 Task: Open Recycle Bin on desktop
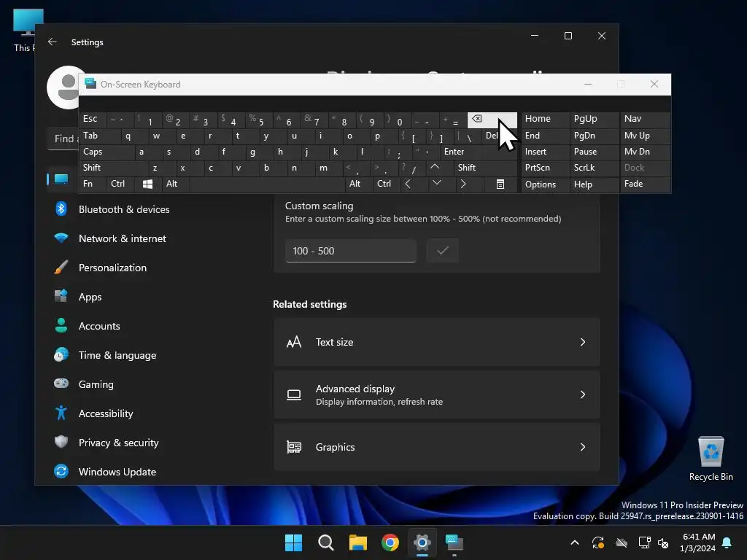[711, 459]
